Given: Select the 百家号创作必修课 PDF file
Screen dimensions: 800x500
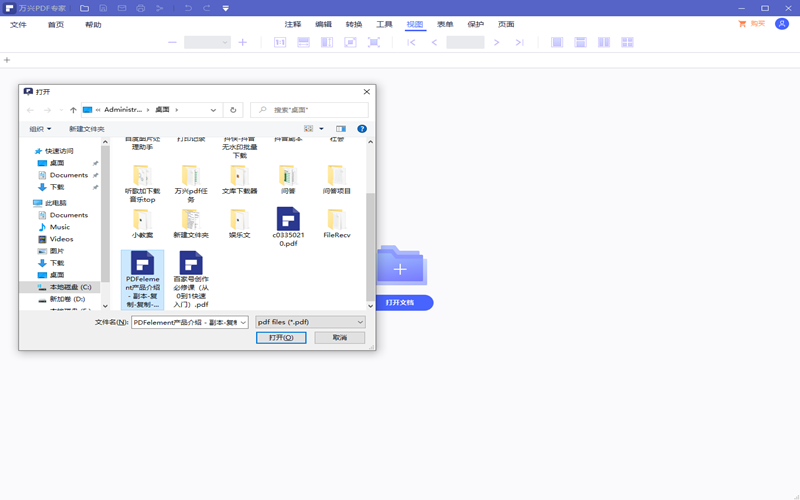Looking at the screenshot, I should point(190,267).
